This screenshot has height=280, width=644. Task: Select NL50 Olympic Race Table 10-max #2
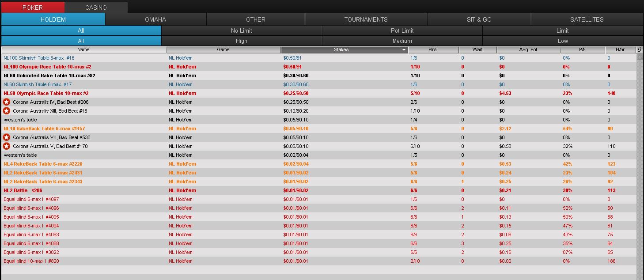[x=318, y=93]
